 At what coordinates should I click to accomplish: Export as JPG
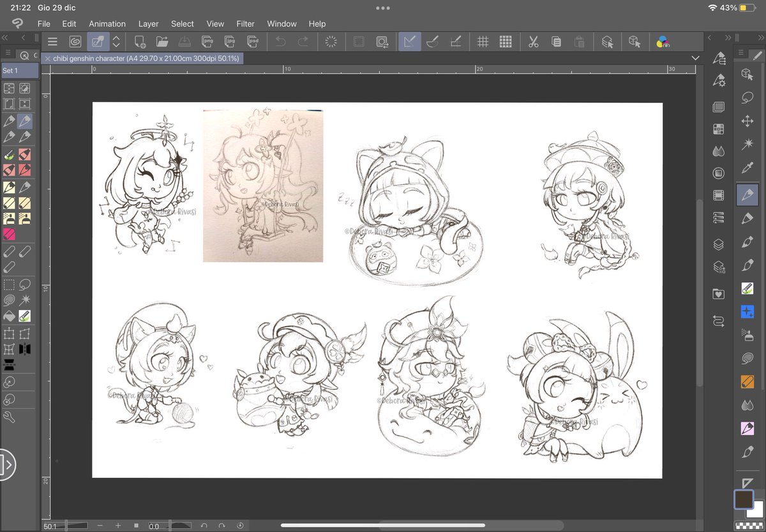point(230,42)
